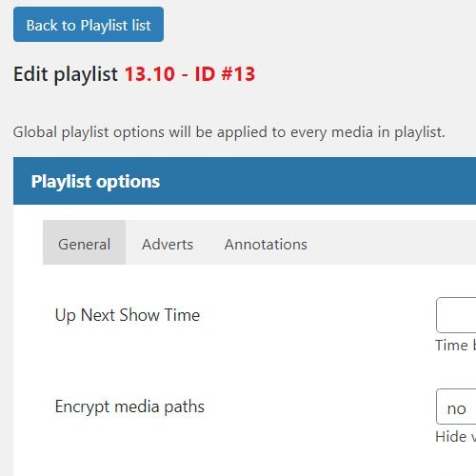This screenshot has width=476, height=476.
Task: Click the Playlist options panel header
Action: tap(245, 181)
